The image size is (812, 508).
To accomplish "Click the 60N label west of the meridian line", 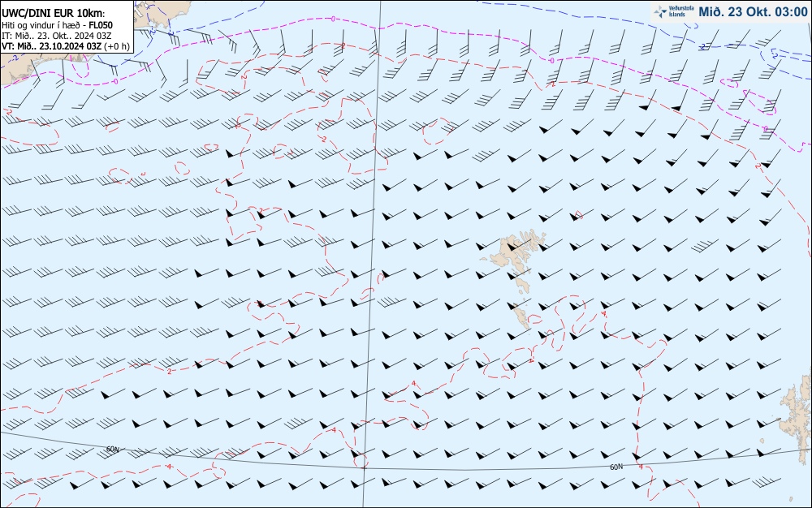I will coord(112,449).
